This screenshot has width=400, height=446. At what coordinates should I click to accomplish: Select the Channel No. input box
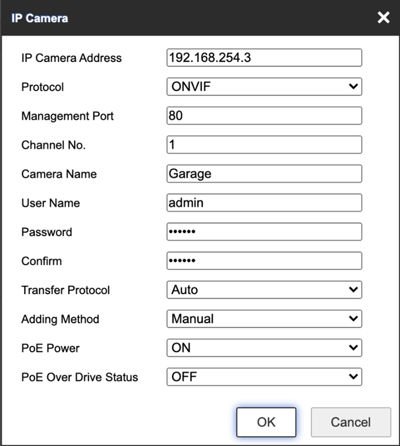click(264, 145)
